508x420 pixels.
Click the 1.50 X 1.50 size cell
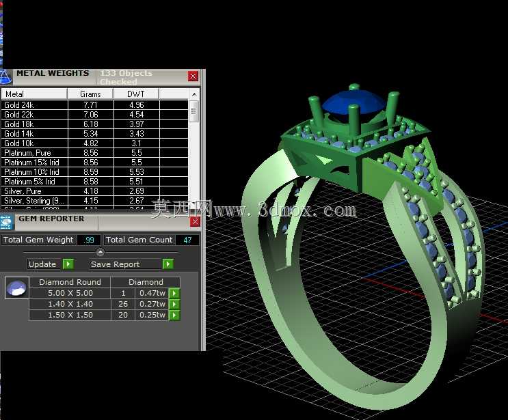[70, 315]
